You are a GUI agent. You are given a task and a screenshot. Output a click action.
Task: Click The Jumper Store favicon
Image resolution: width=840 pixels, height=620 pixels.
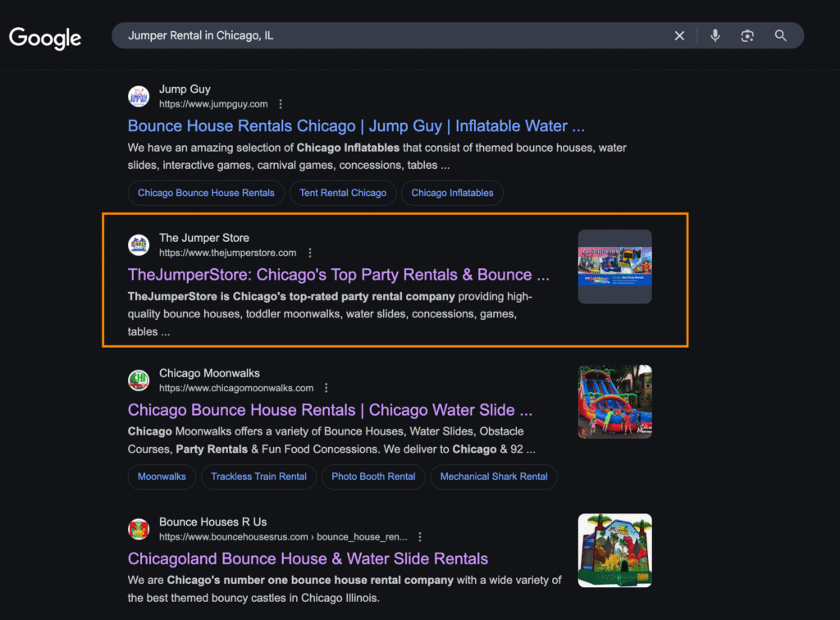(139, 245)
